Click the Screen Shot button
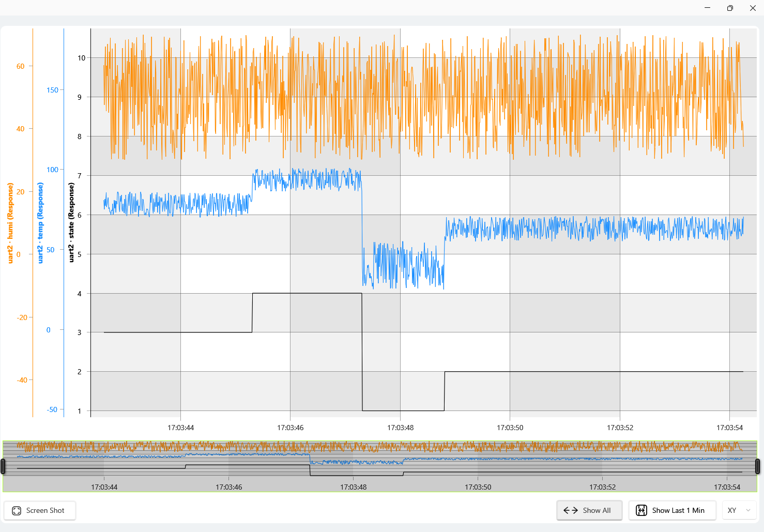The image size is (764, 532). pyautogui.click(x=40, y=510)
